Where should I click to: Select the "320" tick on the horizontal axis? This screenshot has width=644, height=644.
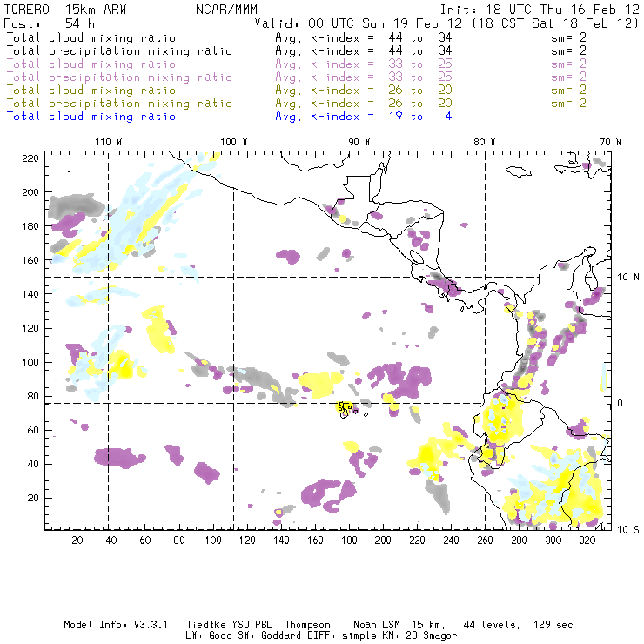pos(587,540)
